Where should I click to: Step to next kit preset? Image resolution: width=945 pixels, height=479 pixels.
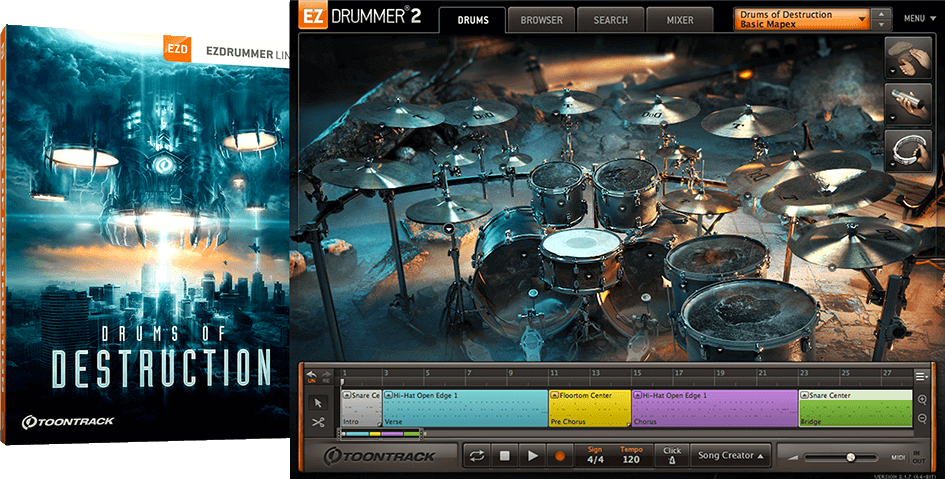(x=882, y=25)
